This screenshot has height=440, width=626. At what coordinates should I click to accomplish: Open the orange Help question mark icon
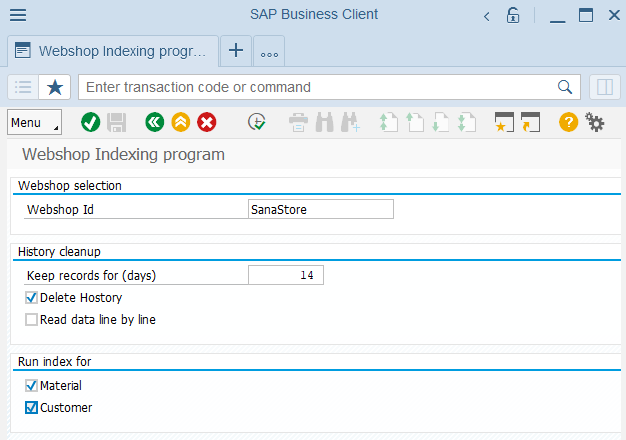click(569, 122)
